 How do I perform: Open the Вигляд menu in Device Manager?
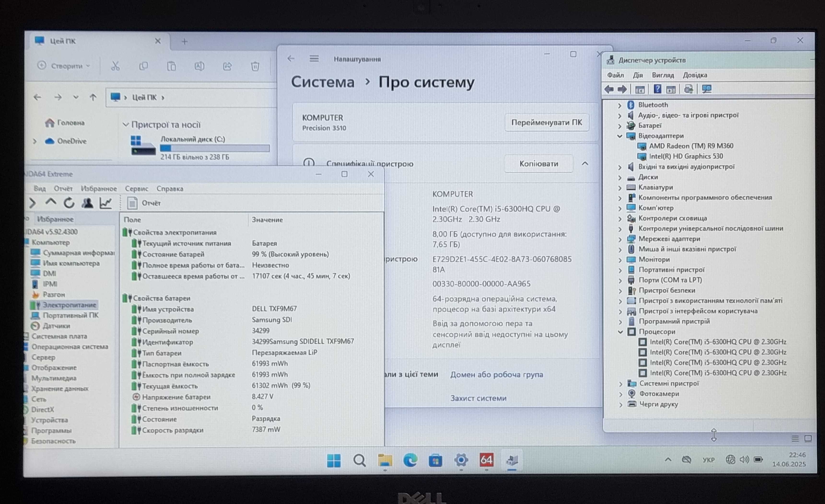[x=663, y=75]
